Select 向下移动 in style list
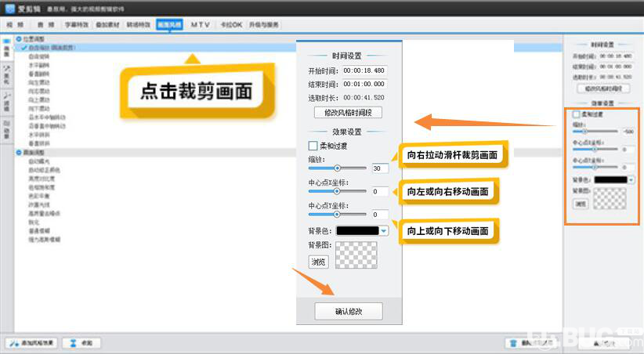 [39, 109]
